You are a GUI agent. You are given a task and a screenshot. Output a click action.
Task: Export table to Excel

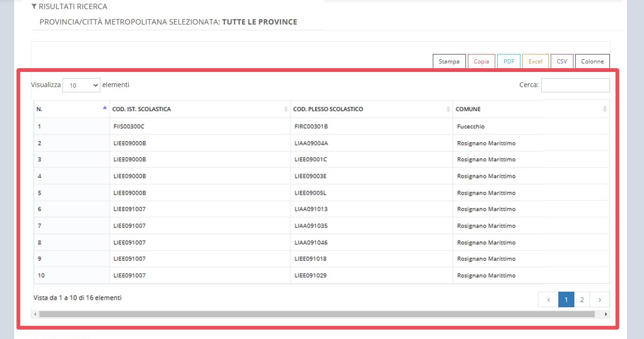[536, 61]
